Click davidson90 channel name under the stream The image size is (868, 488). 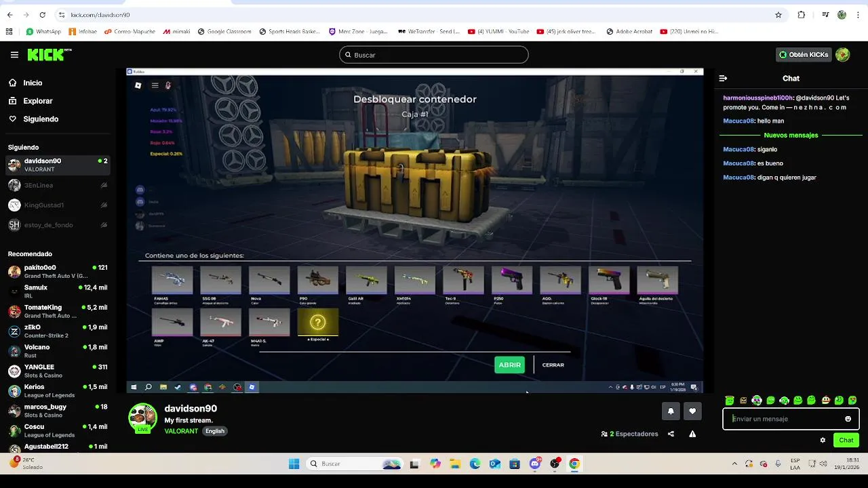(191, 409)
